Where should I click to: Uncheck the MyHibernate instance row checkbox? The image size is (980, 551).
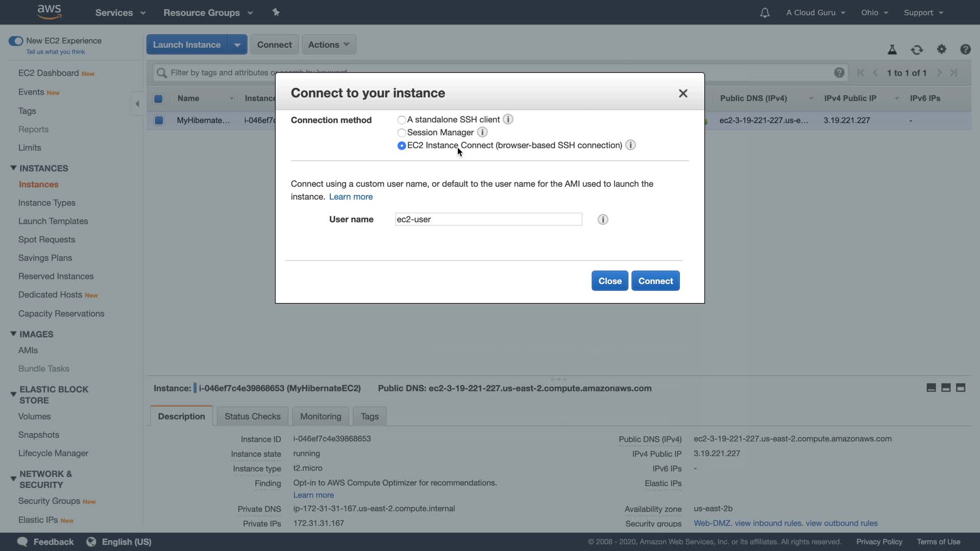pyautogui.click(x=159, y=120)
